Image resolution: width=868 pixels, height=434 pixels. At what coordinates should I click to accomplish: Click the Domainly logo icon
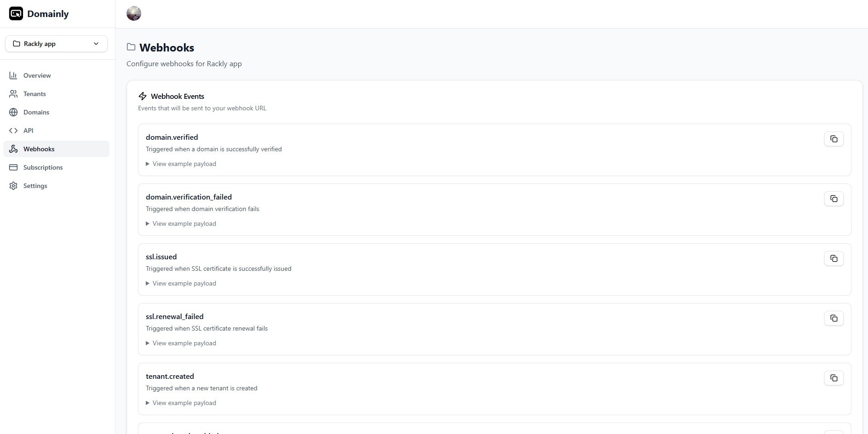click(16, 14)
